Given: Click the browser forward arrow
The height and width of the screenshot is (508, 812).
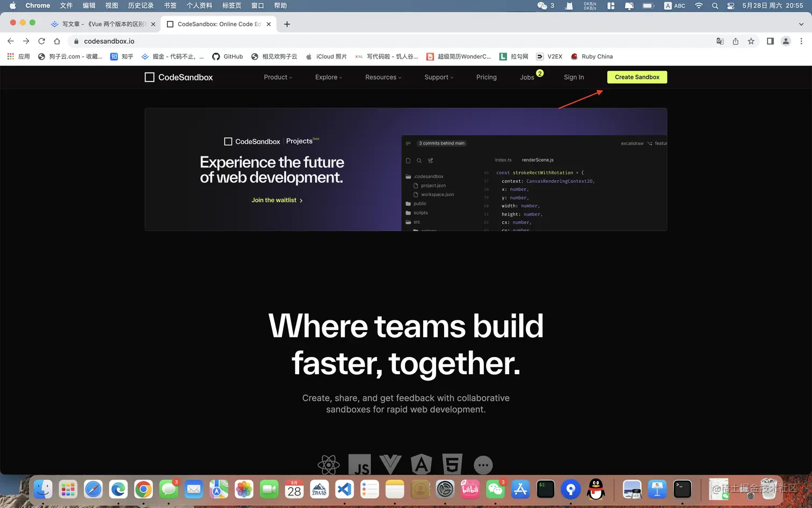Looking at the screenshot, I should pos(26,41).
